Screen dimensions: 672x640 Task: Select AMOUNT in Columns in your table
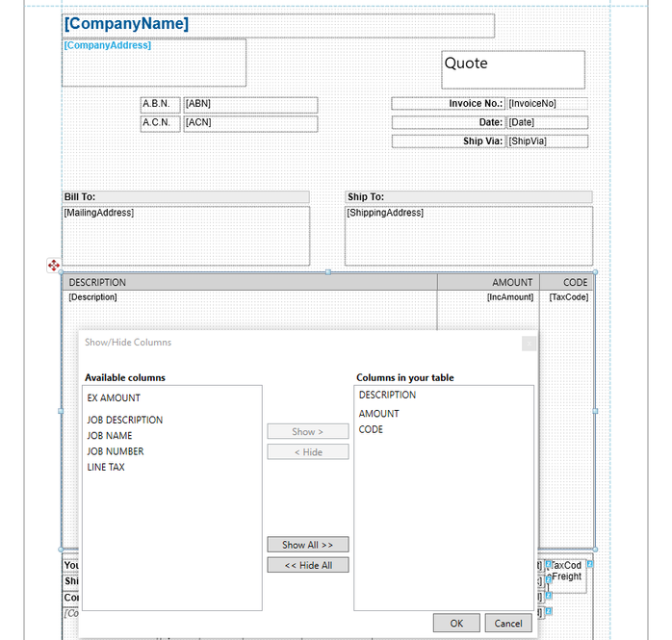point(378,414)
